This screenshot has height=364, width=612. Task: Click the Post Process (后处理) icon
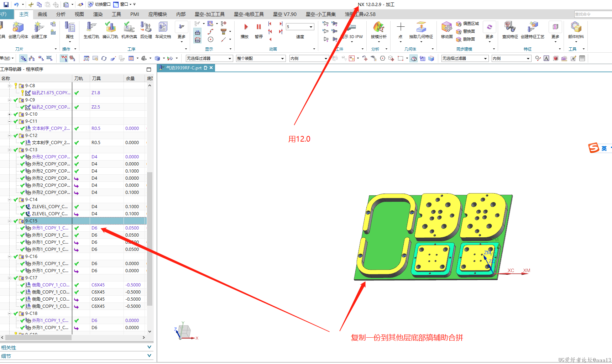pos(146,27)
